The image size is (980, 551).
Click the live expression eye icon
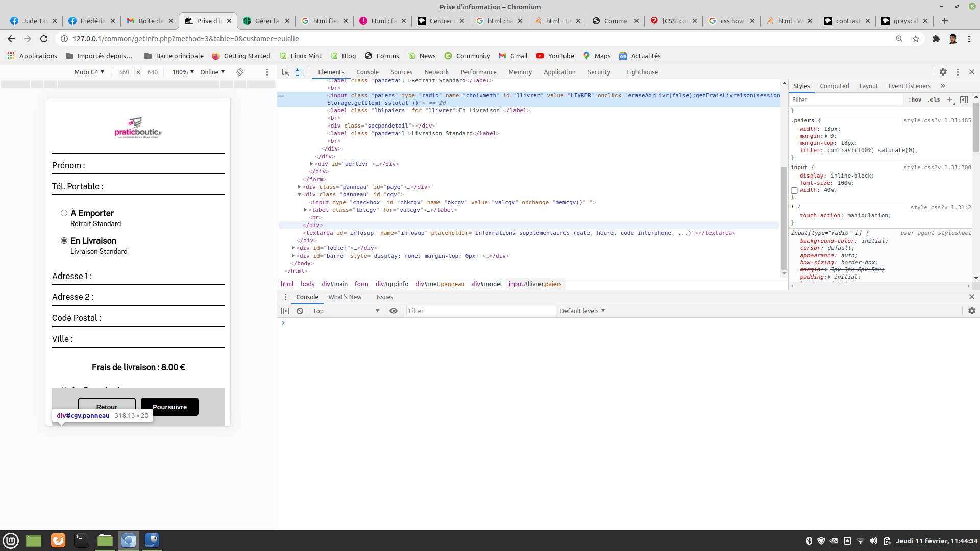coord(394,311)
